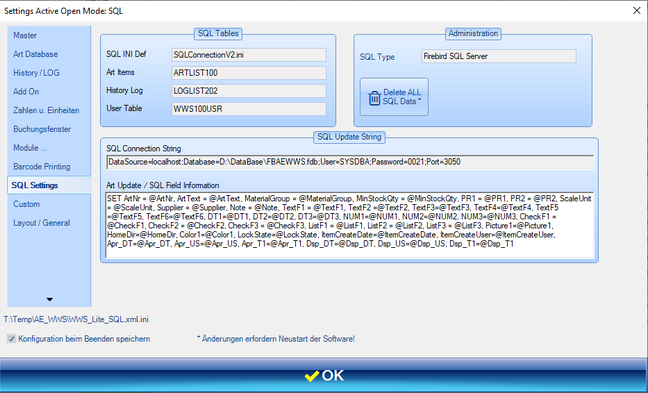Click the SQL INI Def field
648x393 pixels.
[249, 55]
